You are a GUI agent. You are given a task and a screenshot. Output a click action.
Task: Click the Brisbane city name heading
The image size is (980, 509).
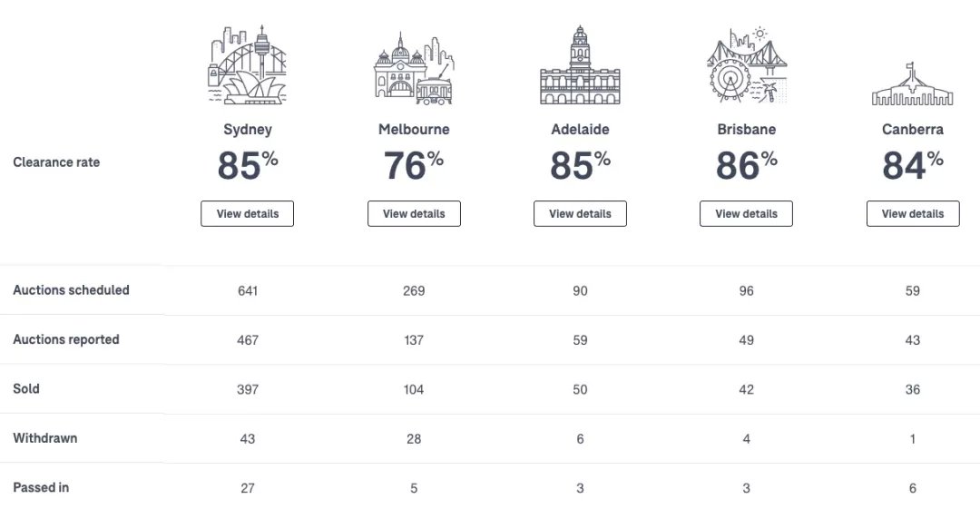[746, 130]
